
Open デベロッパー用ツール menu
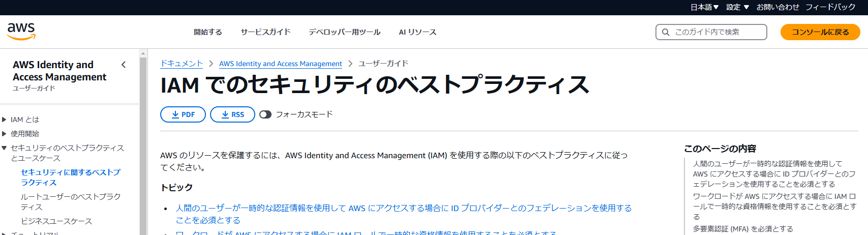point(344,32)
